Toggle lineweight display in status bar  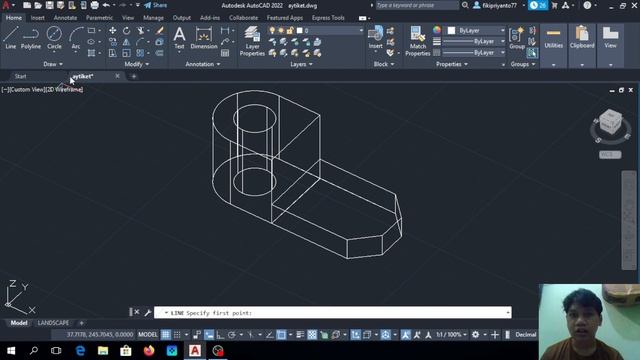coord(300,335)
